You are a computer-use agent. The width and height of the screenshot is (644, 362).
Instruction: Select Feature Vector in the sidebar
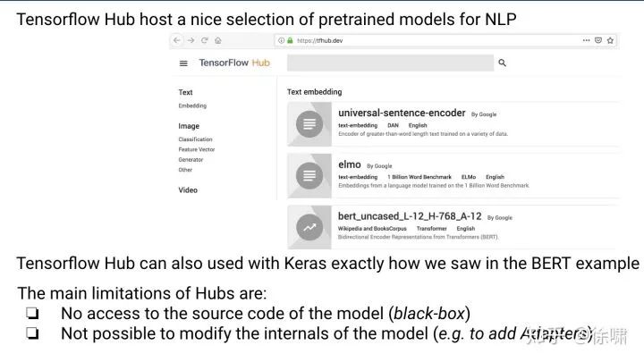[x=196, y=149]
